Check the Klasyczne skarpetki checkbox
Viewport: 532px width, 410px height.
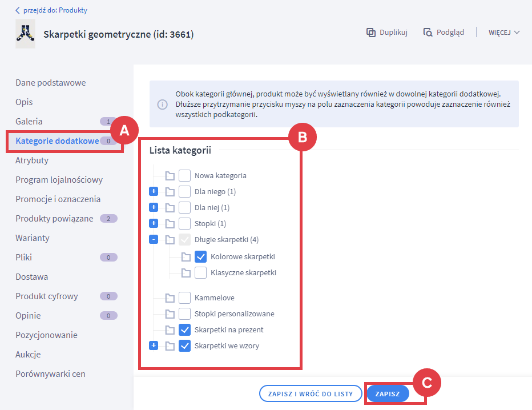tap(200, 273)
